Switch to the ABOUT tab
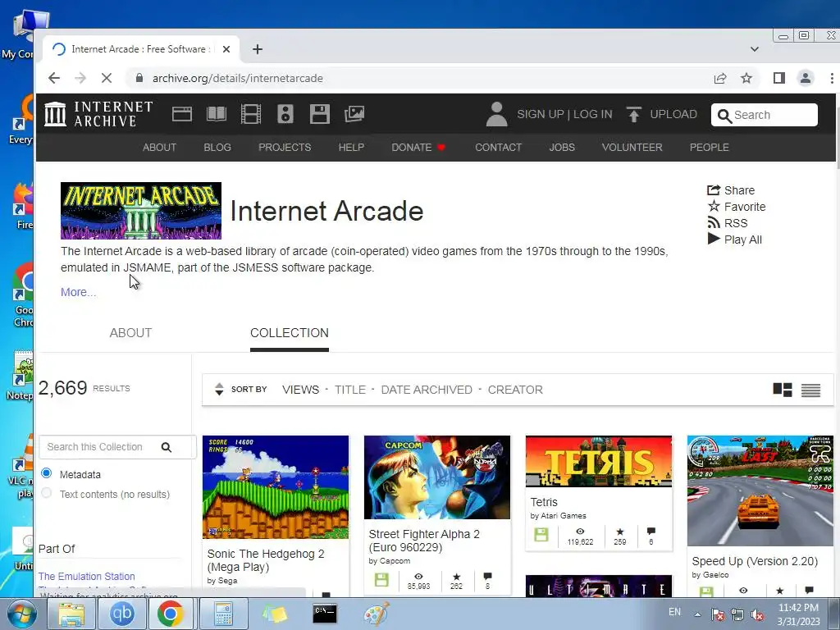The image size is (840, 630). (130, 333)
